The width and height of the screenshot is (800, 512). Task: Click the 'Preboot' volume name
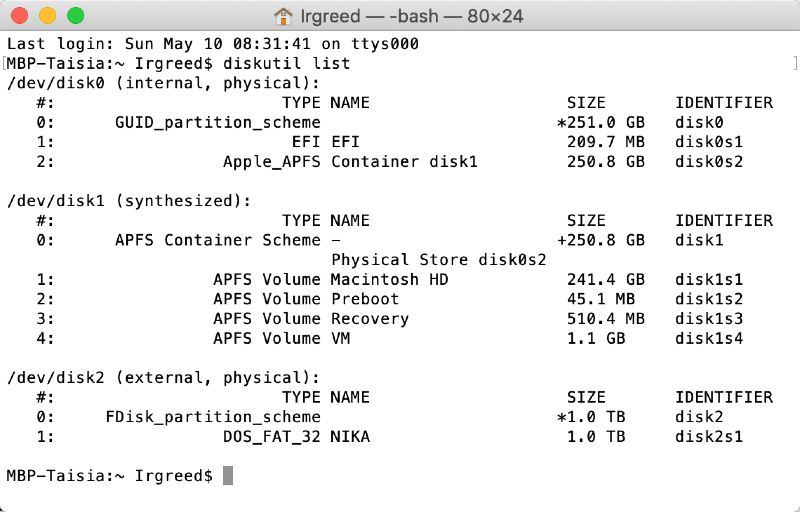pyautogui.click(x=365, y=299)
